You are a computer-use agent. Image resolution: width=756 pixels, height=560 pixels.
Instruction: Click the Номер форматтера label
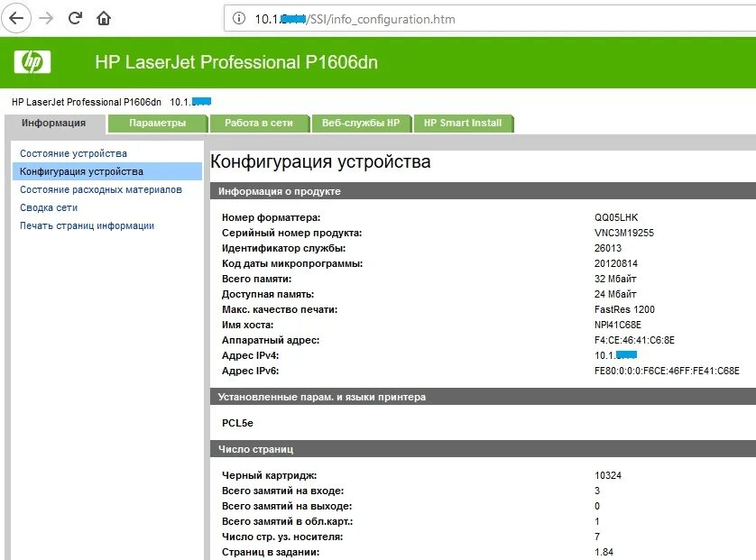tap(271, 217)
